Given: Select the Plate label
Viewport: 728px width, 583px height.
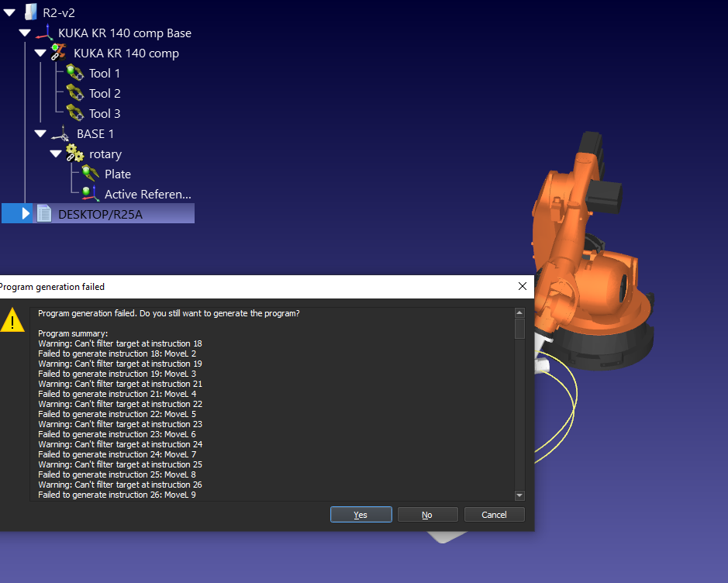Looking at the screenshot, I should coord(118,174).
